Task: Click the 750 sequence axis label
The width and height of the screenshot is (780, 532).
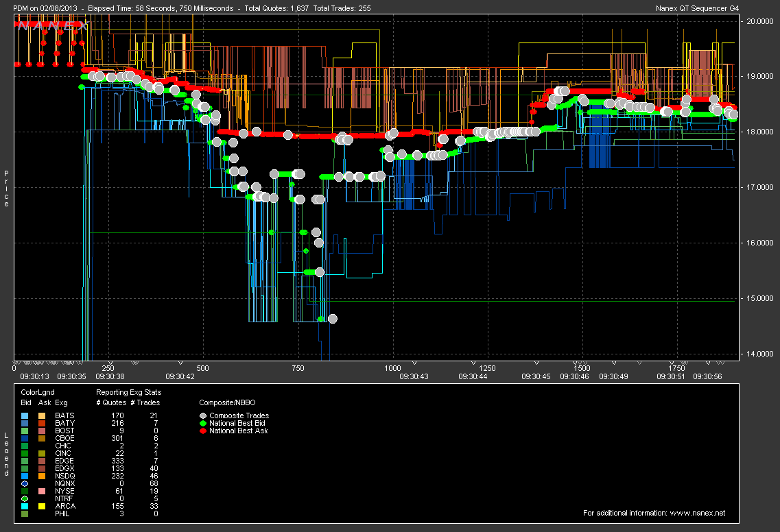Action: 298,368
